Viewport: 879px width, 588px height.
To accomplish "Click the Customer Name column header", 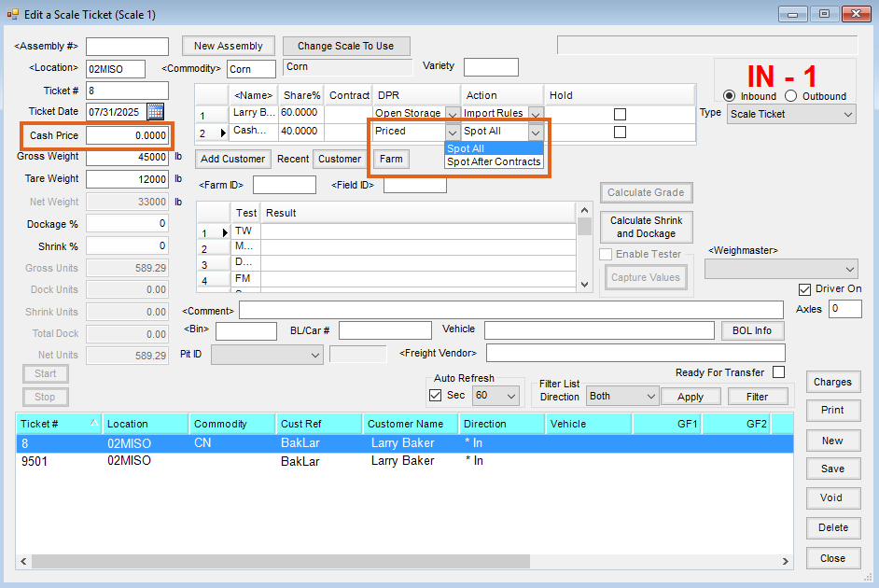I will pos(411,424).
